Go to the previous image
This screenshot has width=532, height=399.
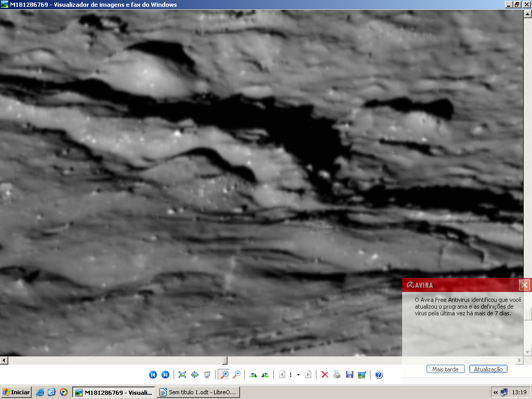(153, 375)
